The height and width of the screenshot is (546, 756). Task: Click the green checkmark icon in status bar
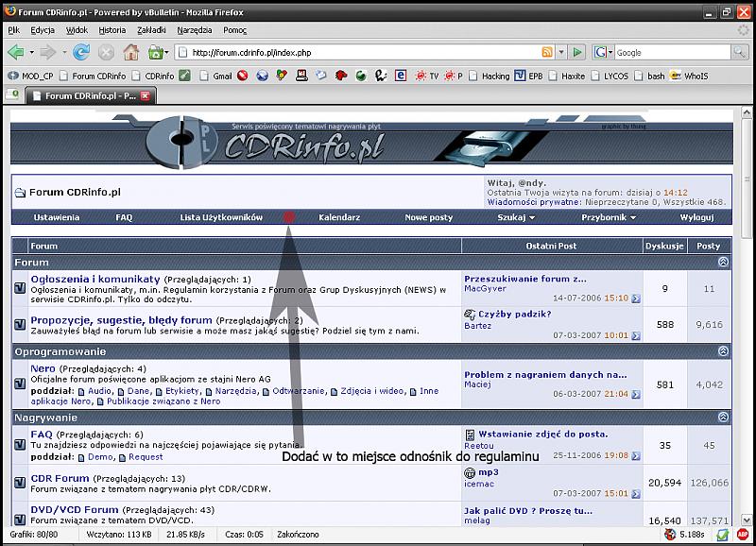click(722, 534)
